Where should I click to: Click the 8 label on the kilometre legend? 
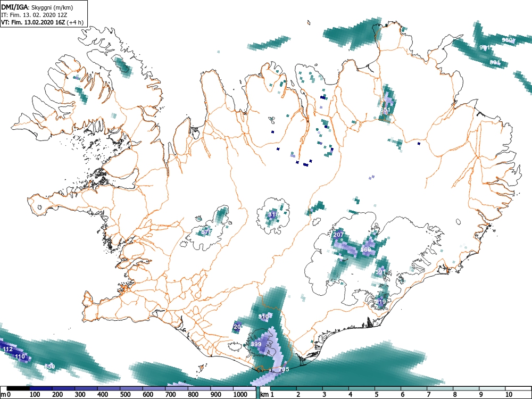(x=455, y=394)
